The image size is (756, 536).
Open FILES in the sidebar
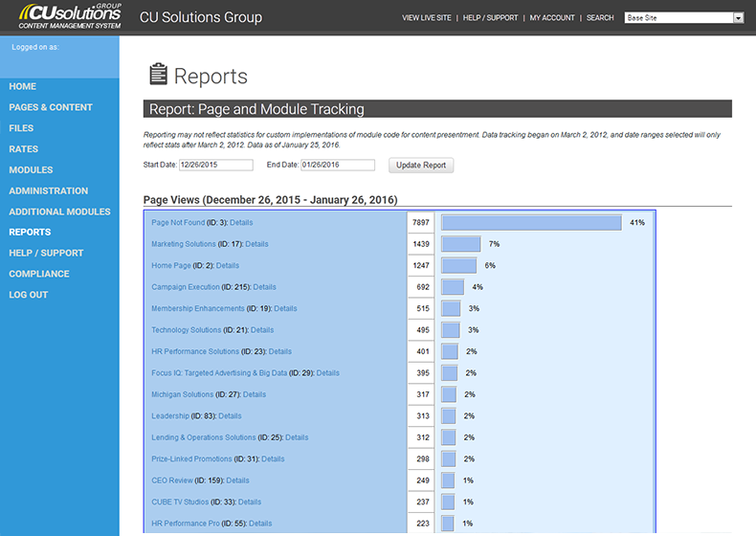point(21,128)
